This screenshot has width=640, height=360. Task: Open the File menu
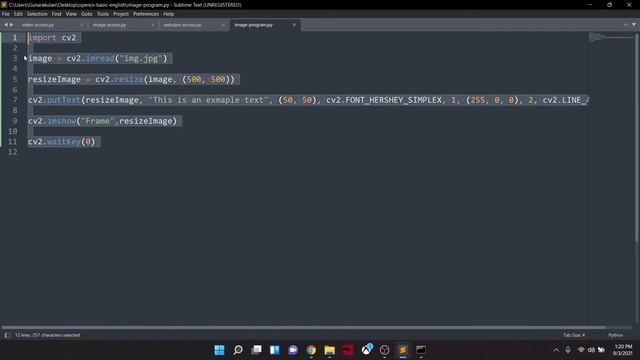point(6,14)
